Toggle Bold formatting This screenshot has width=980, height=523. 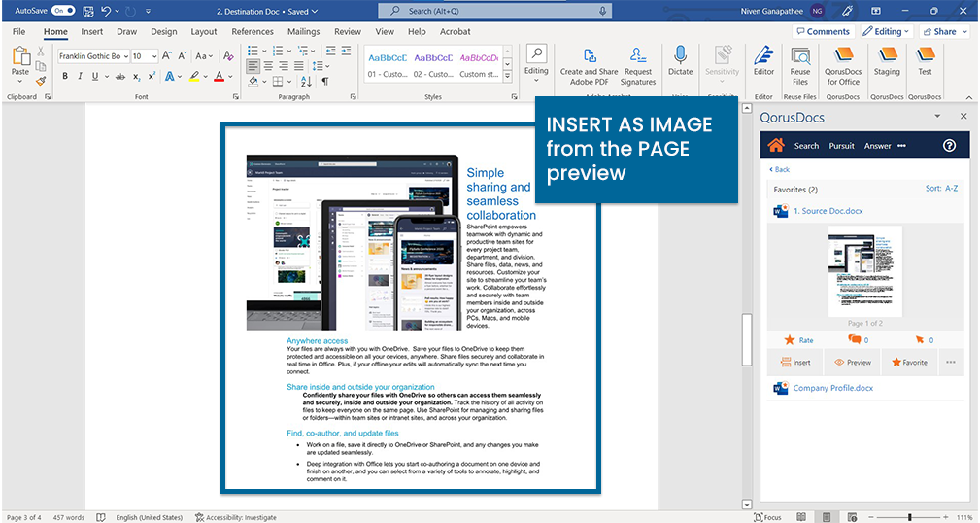point(64,76)
